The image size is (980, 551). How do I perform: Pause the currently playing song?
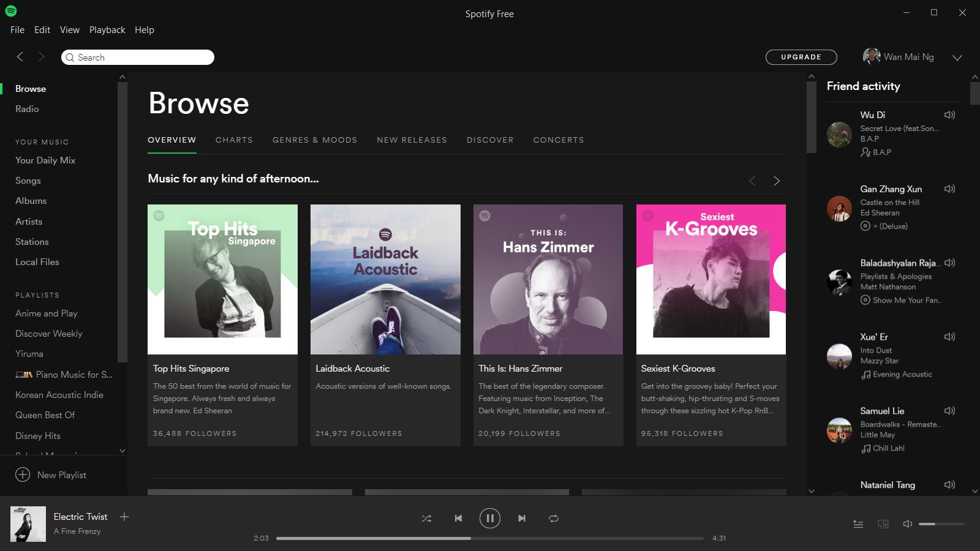pyautogui.click(x=489, y=518)
